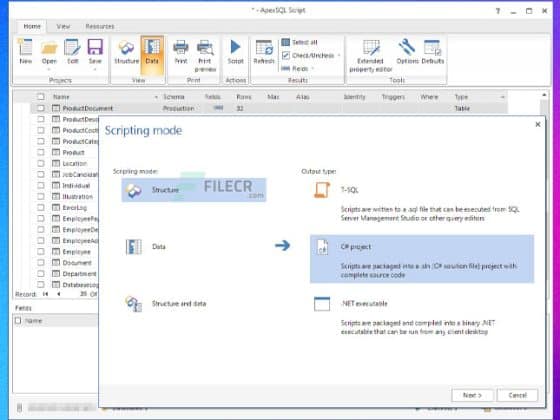Image resolution: width=560 pixels, height=420 pixels.
Task: Activate the Data view button in the ribbon
Action: tap(152, 55)
